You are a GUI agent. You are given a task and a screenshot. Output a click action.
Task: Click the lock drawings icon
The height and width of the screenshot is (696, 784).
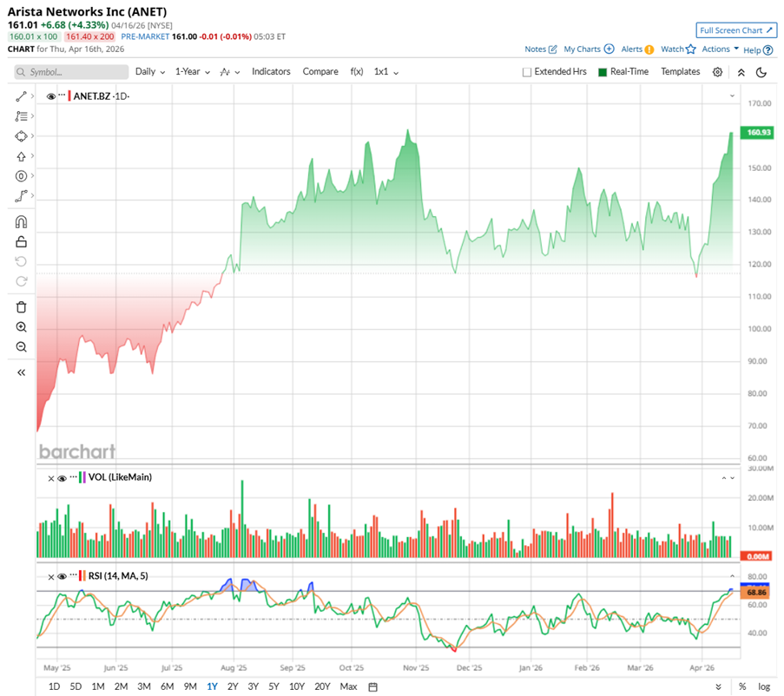coord(21,242)
